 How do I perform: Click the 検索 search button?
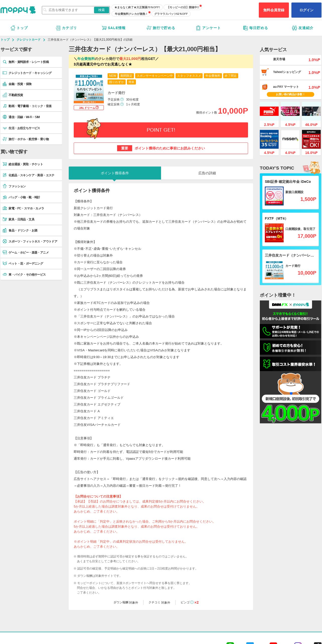pyautogui.click(x=102, y=10)
